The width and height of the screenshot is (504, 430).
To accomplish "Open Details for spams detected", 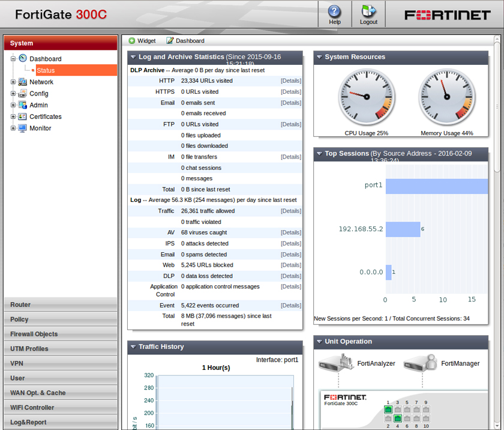I will pos(291,255).
